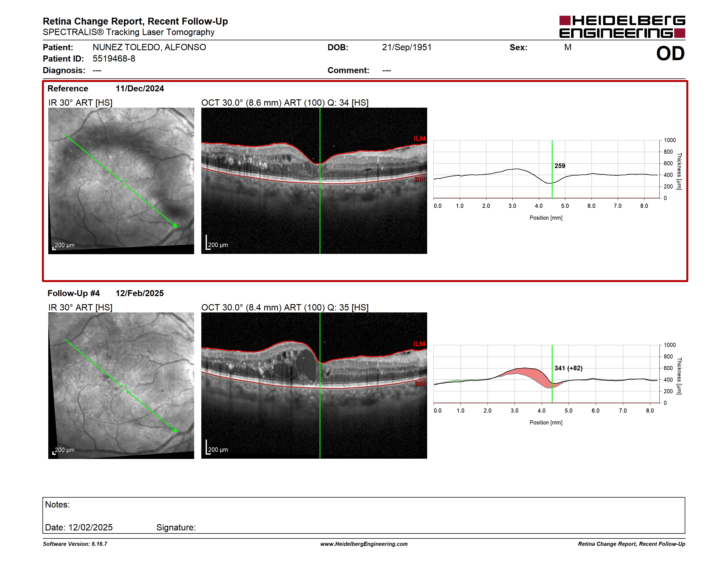The image size is (728, 563).
Task: Open the Reference IR fundus image
Action: [x=121, y=180]
